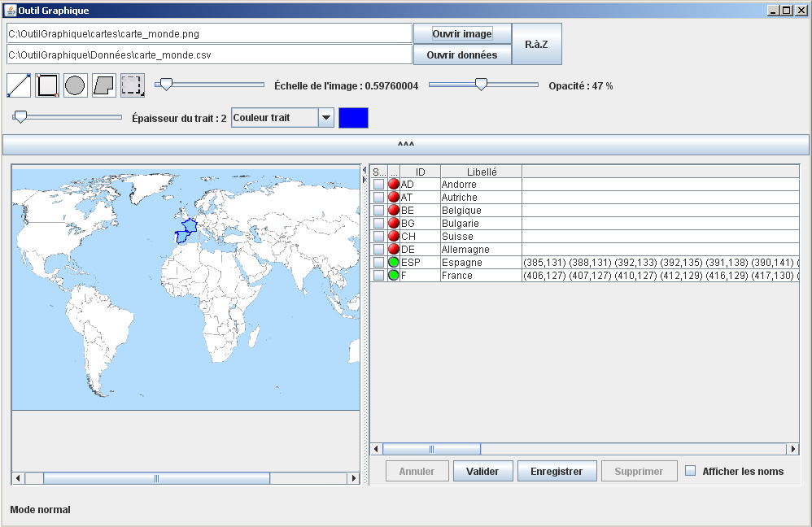Image resolution: width=812 pixels, height=527 pixels.
Task: Select the polygon drawing tool
Action: (104, 85)
